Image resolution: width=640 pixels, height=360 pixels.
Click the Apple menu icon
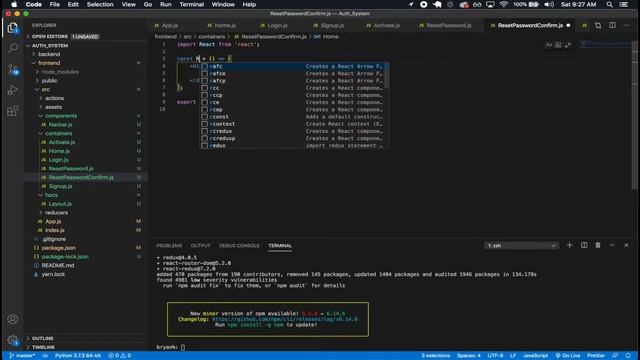pos(14,4)
